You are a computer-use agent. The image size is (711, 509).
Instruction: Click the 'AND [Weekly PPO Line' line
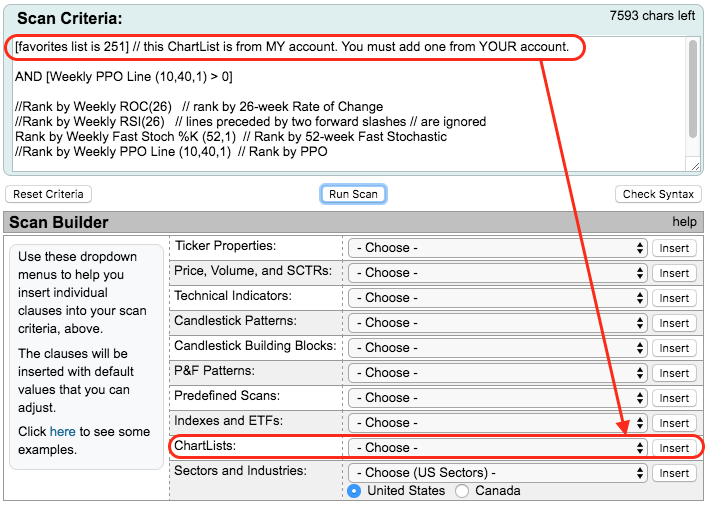click(124, 77)
